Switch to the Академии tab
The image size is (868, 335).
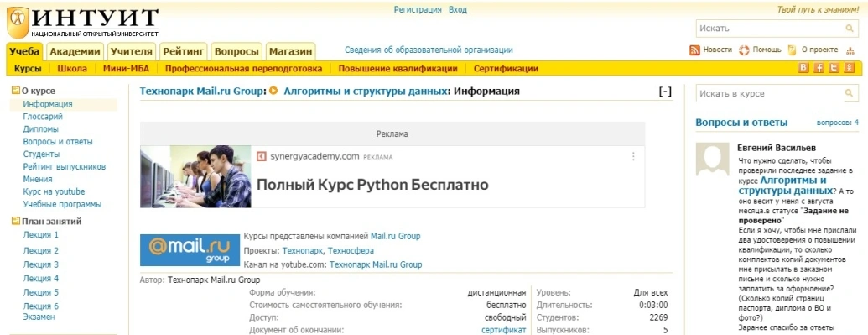pos(75,51)
